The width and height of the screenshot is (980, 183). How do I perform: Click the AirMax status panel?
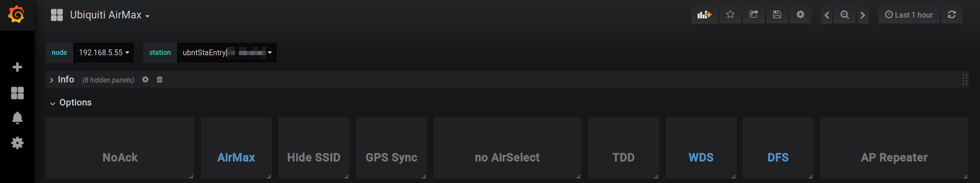tap(236, 148)
